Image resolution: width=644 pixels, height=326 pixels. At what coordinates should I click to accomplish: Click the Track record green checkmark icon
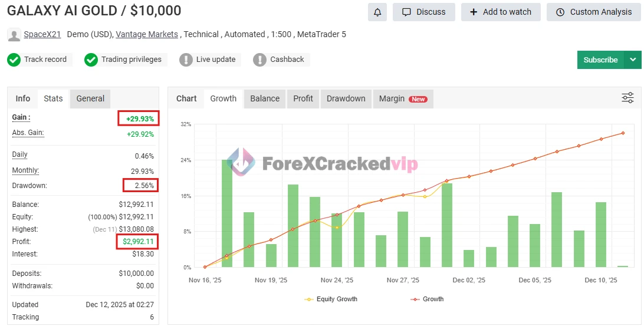(x=14, y=60)
